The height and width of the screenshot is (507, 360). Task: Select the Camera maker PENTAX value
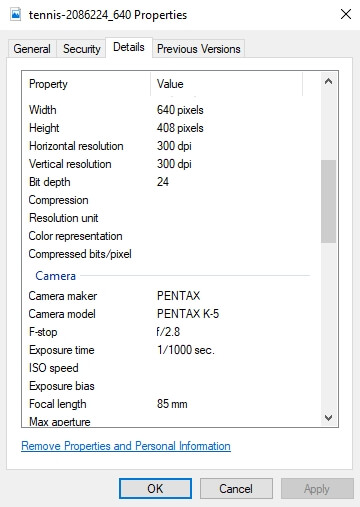tap(179, 296)
